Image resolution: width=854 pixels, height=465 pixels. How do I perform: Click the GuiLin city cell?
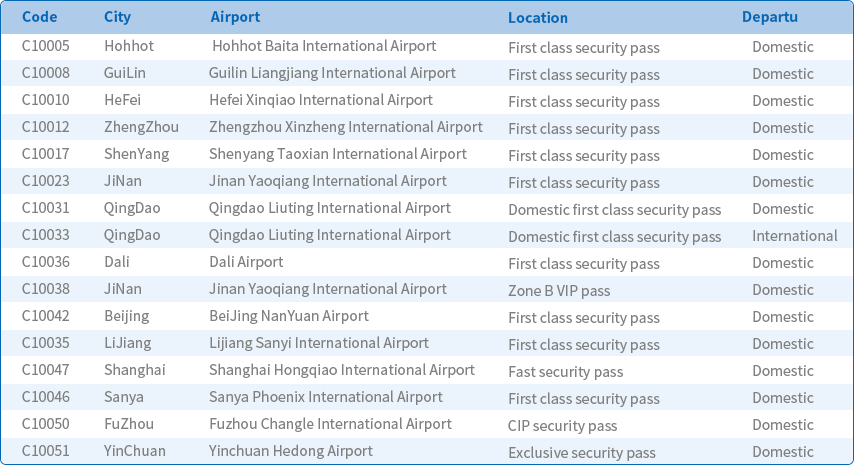point(125,73)
